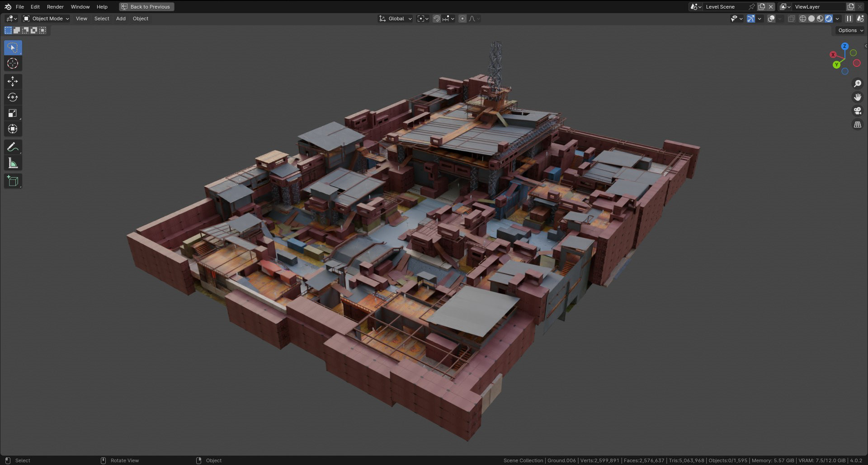Viewport: 868px width, 465px height.
Task: Click the green Y axis gizmo
Action: pyautogui.click(x=836, y=65)
